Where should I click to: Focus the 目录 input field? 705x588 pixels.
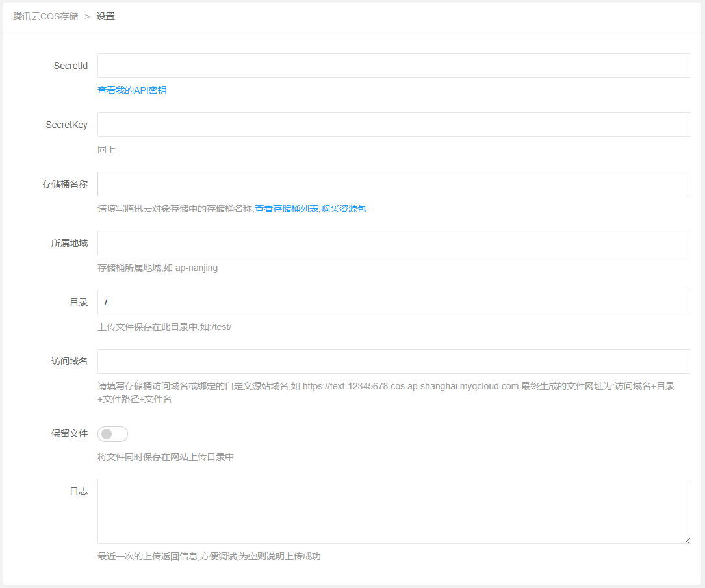pos(394,302)
